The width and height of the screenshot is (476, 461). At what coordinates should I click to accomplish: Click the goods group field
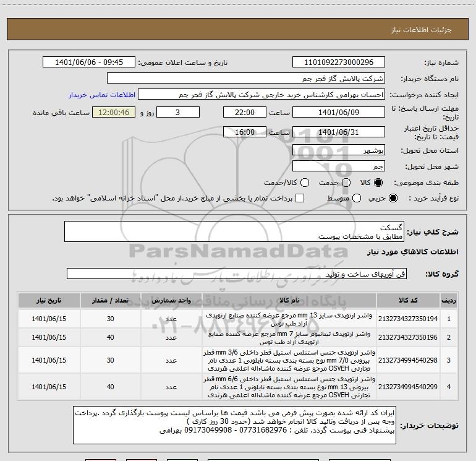tap(237, 274)
